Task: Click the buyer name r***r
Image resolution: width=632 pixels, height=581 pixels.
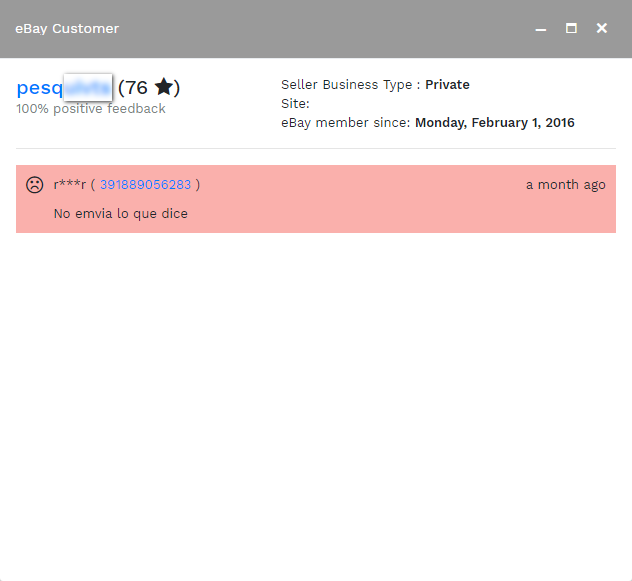Action: (x=70, y=185)
